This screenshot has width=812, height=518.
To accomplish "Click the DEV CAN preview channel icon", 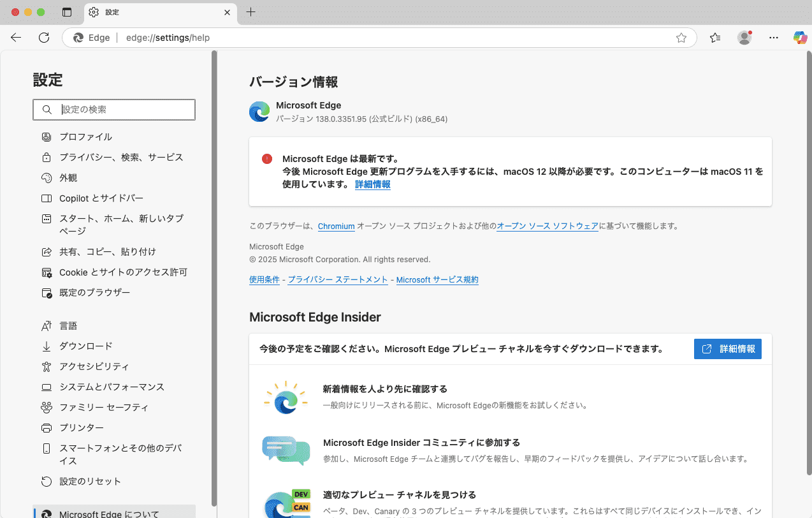I will coord(288,503).
